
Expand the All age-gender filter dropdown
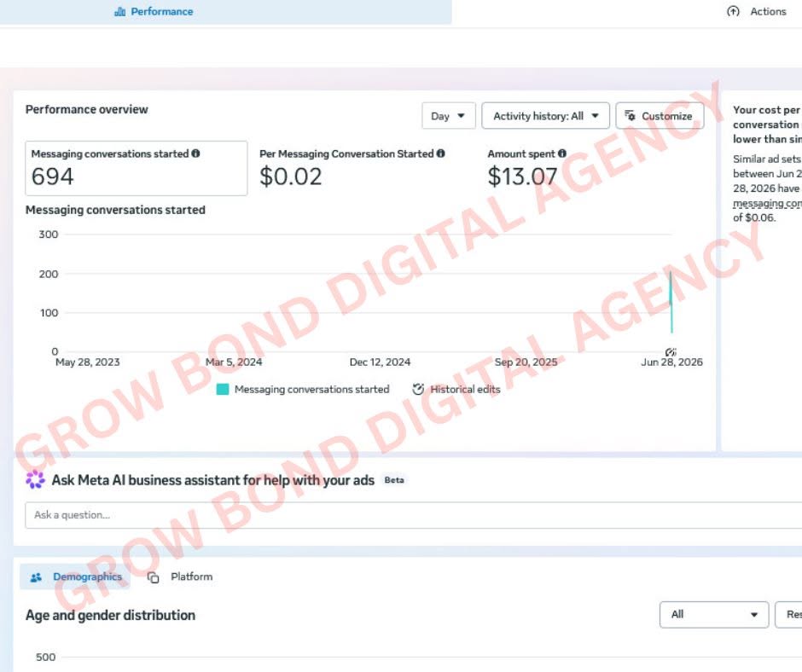click(714, 614)
